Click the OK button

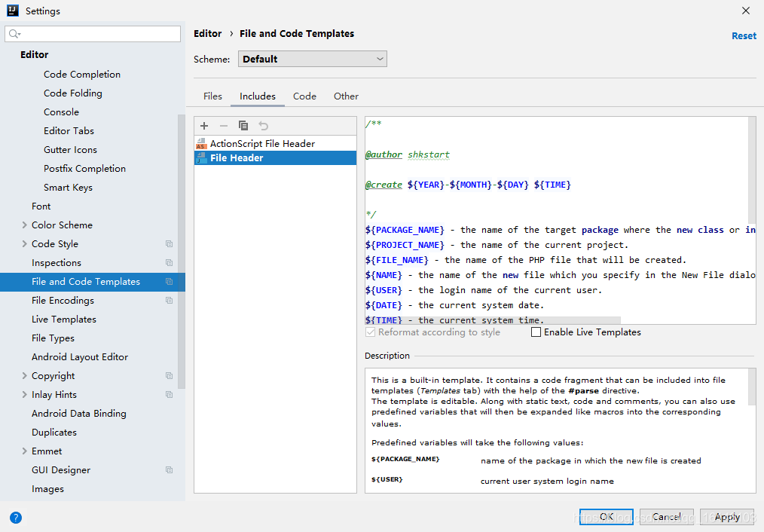point(606,517)
